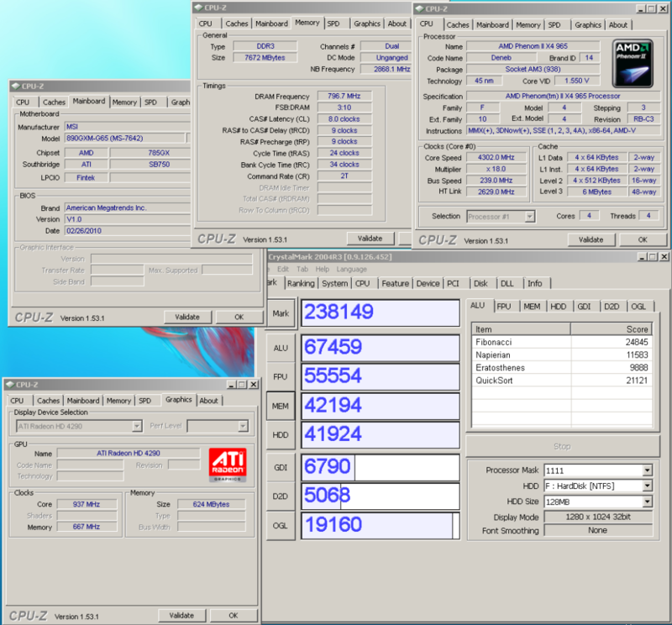Click title bar icon of Graphics CPU-Z window
Image resolution: width=672 pixels, height=625 pixels.
[x=9, y=384]
